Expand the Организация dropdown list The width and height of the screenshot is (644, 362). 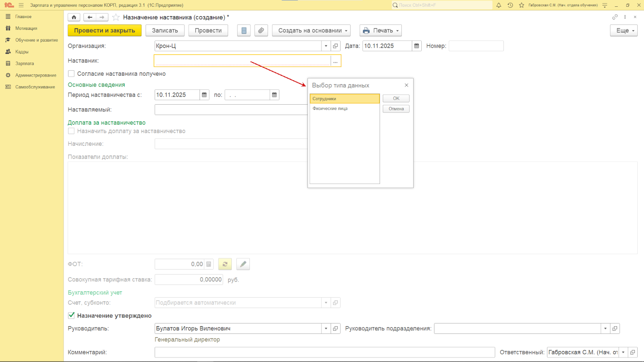(326, 46)
